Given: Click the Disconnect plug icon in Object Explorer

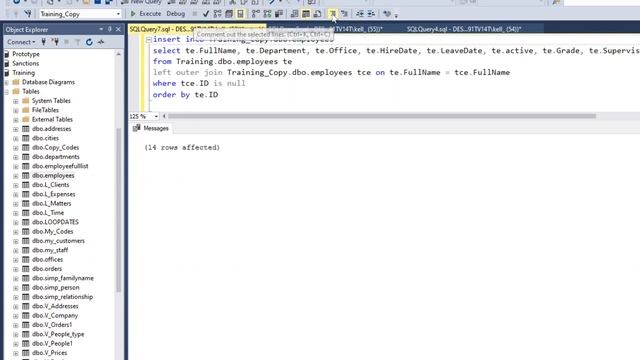Looking at the screenshot, I should pyautogui.click(x=56, y=42).
